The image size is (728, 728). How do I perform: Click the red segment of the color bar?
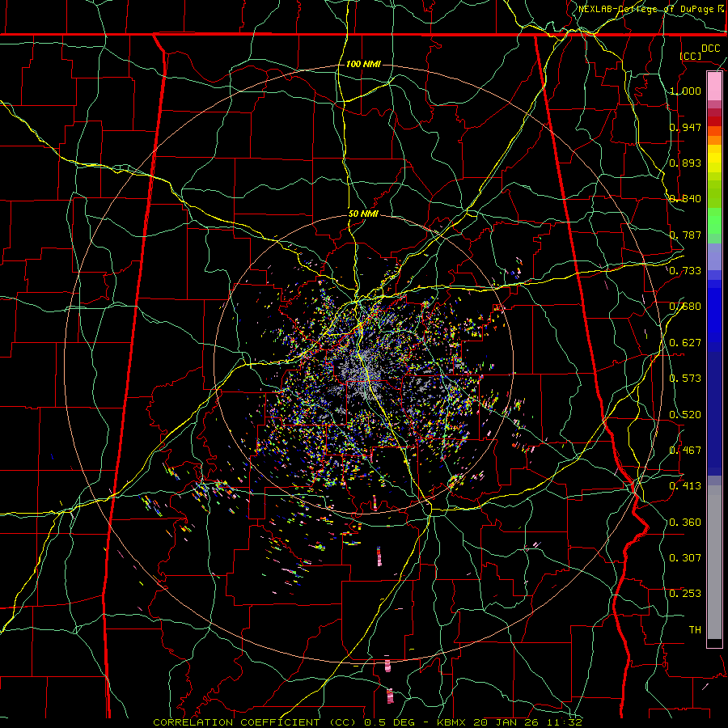click(x=714, y=121)
